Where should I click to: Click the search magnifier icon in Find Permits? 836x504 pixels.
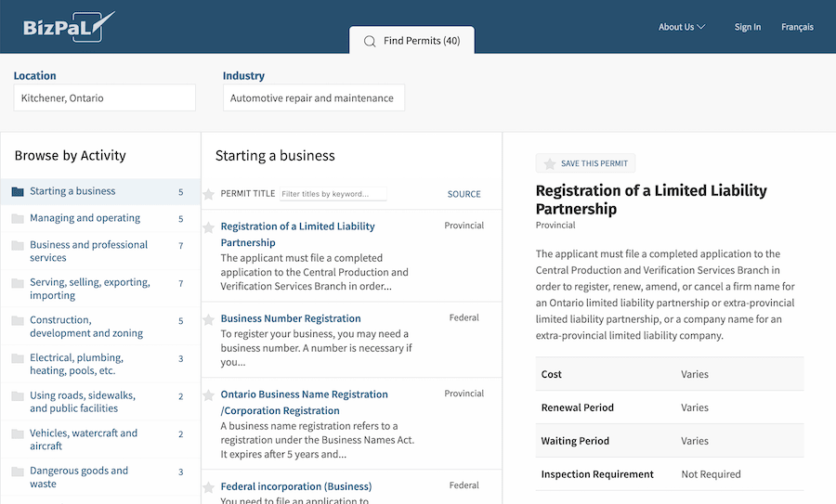pos(370,41)
